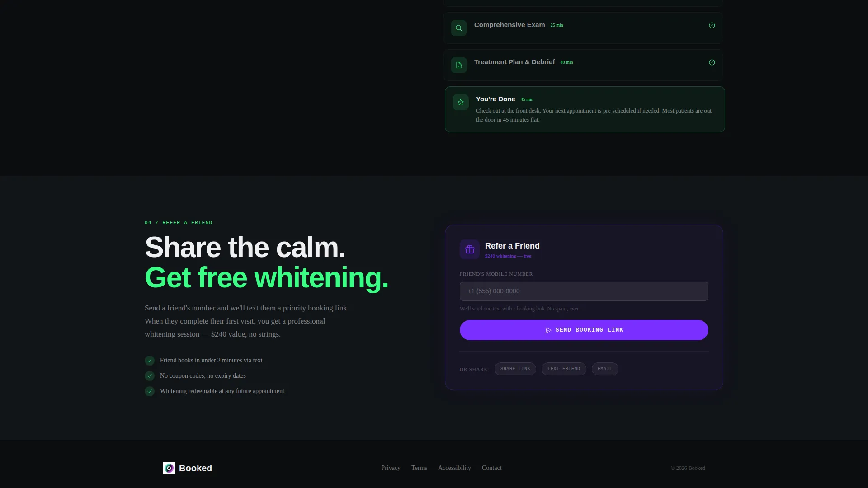
Task: Toggle the Comprehensive Exam completion checkmark
Action: [x=712, y=25]
